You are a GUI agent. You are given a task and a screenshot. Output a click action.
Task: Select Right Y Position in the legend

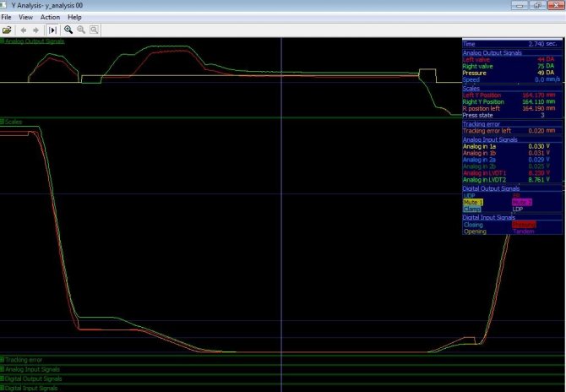(x=483, y=101)
